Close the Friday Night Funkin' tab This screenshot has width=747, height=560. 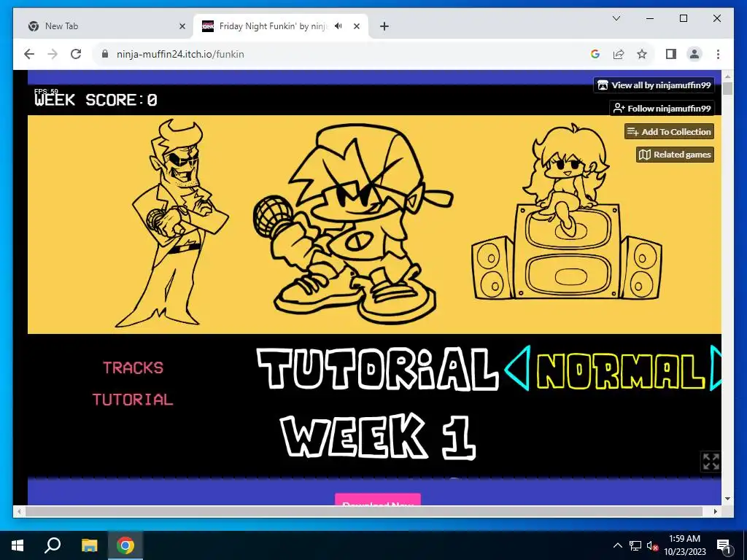[356, 26]
